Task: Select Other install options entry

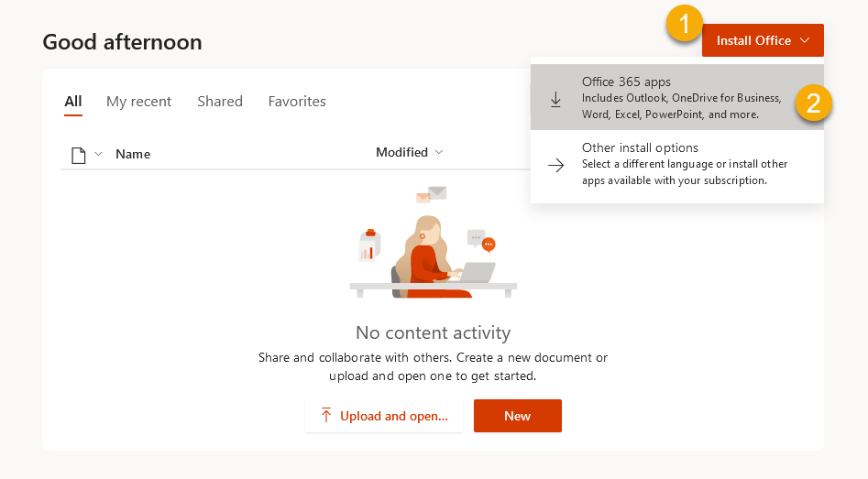Action: pyautogui.click(x=678, y=164)
